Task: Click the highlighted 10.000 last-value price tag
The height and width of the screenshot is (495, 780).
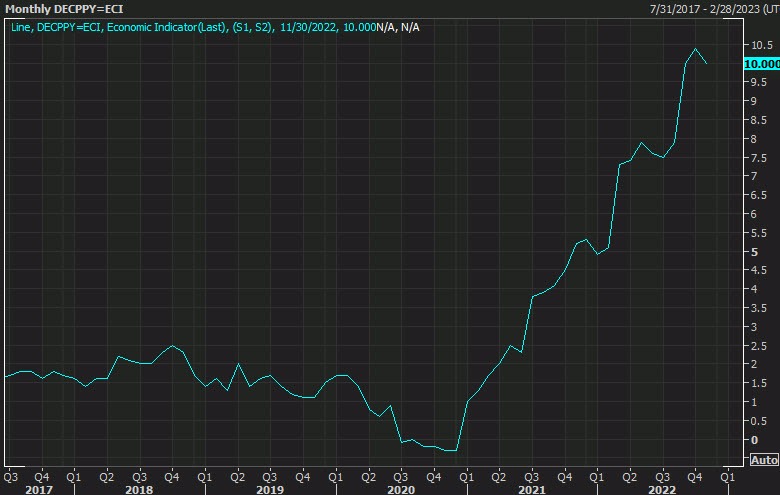Action: coord(761,63)
